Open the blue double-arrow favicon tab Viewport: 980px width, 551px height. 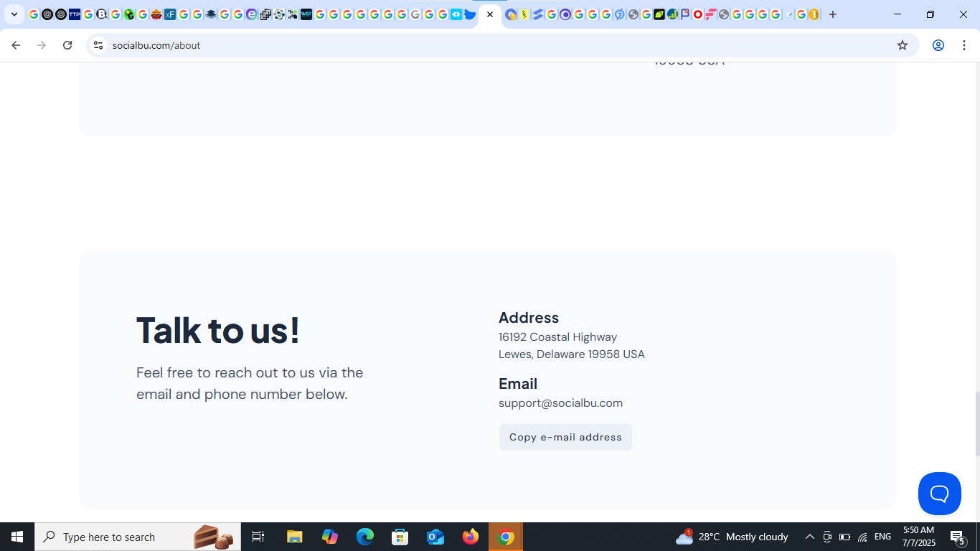(456, 14)
